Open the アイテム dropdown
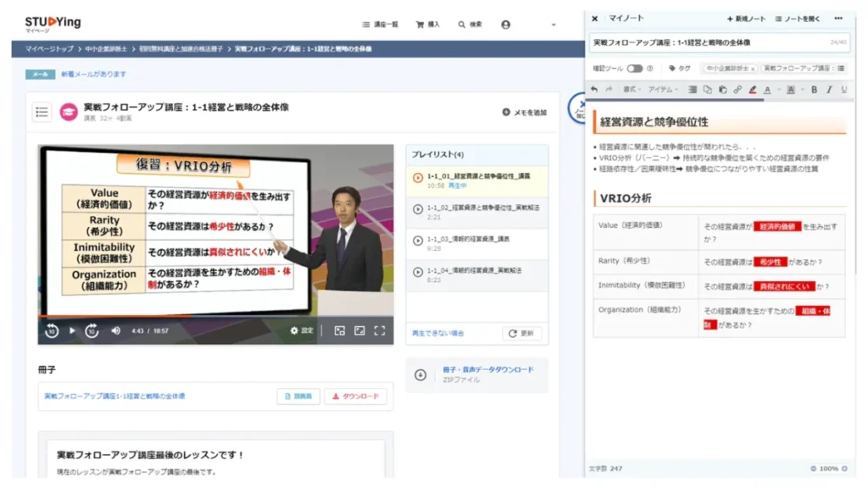Image resolution: width=868 pixels, height=488 pixels. tap(663, 89)
